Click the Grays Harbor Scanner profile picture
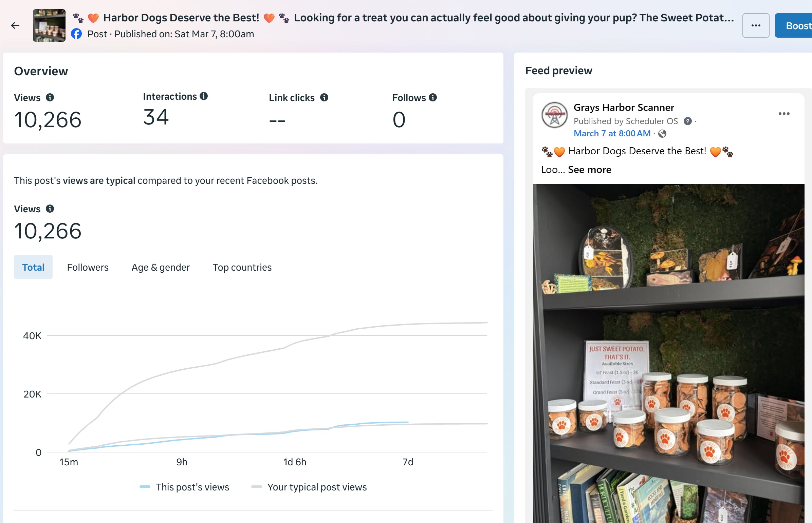This screenshot has height=523, width=812. tap(554, 115)
